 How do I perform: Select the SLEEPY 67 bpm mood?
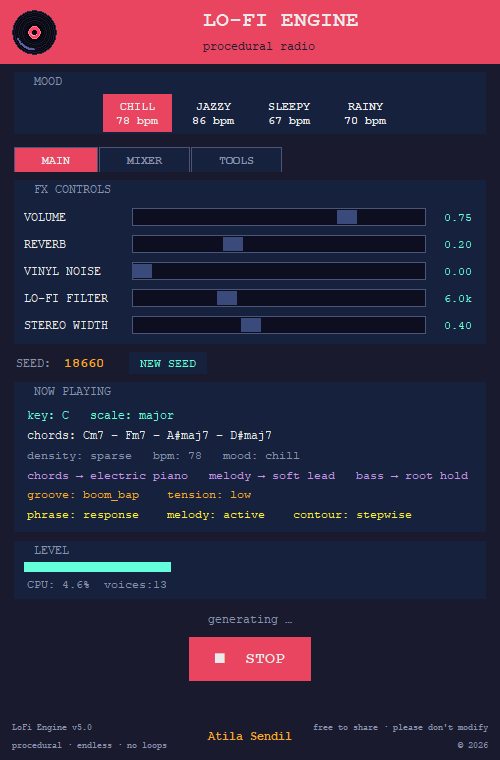click(289, 113)
